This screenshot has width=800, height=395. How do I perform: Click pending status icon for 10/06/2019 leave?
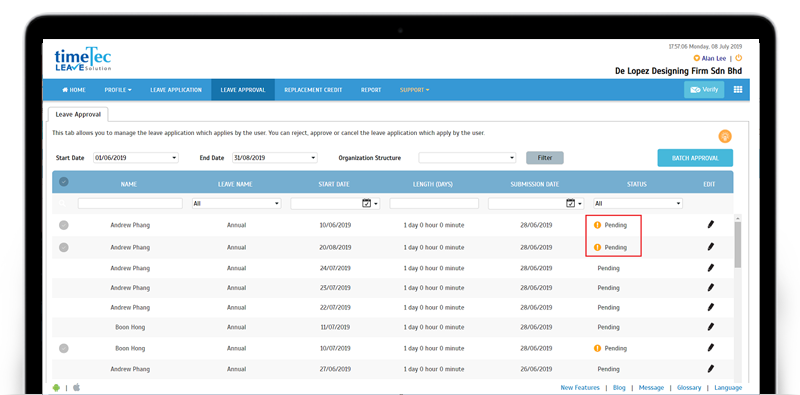(597, 225)
